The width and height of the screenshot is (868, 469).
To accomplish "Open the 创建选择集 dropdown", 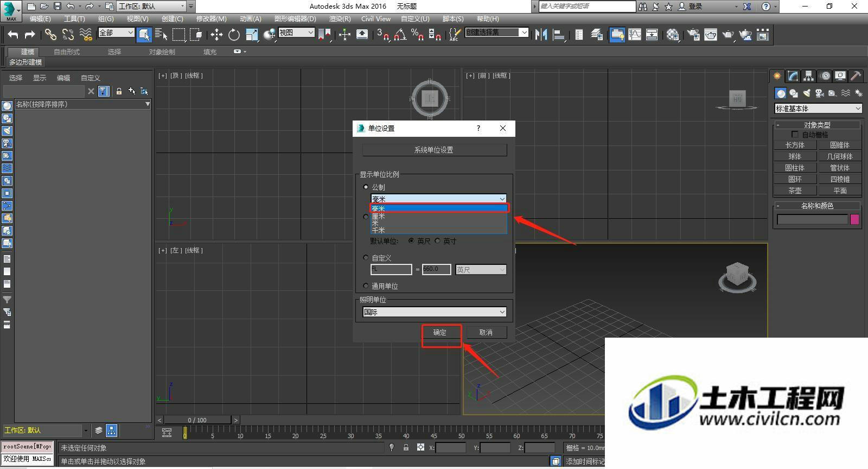I will click(x=496, y=33).
